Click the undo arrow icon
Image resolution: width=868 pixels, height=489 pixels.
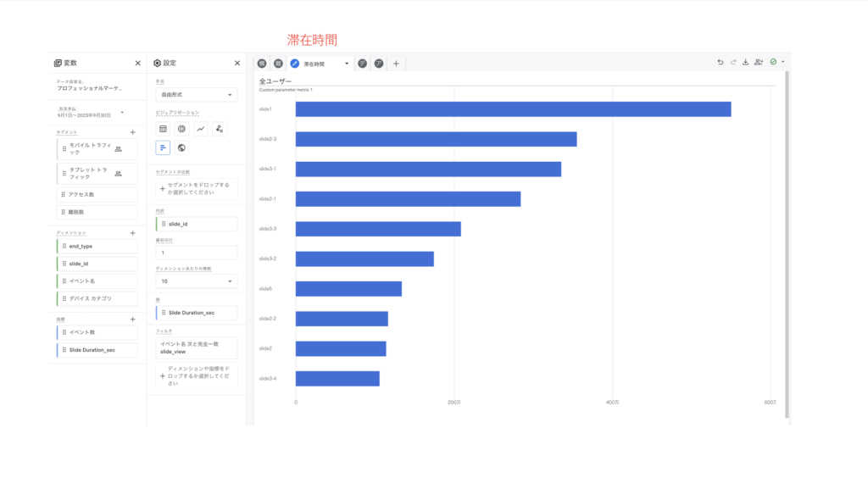point(721,62)
